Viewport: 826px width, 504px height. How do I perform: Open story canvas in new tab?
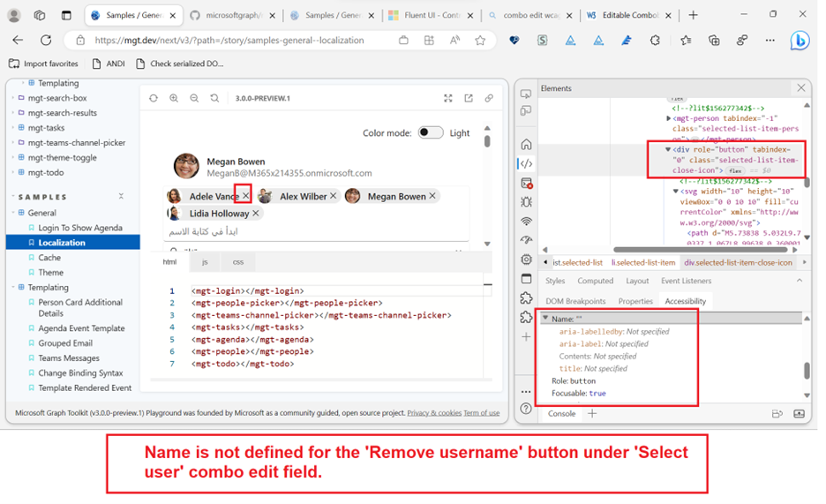click(469, 98)
